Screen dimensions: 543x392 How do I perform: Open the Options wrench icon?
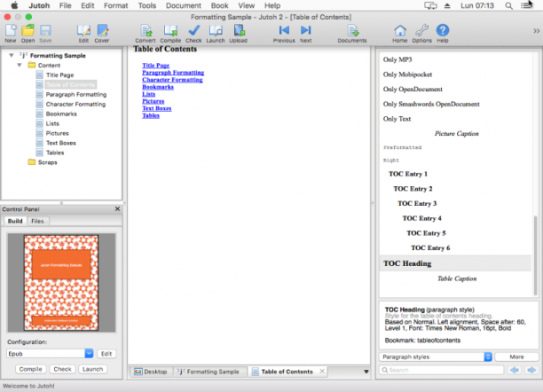click(x=421, y=34)
